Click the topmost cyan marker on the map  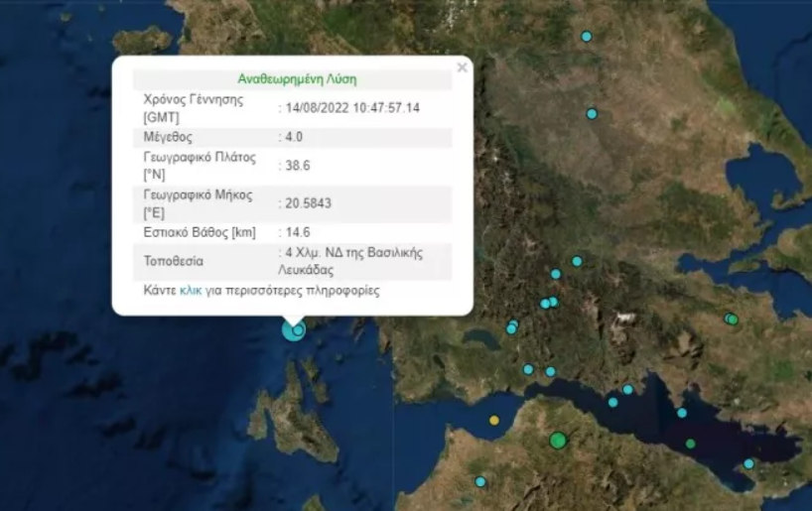pos(587,37)
